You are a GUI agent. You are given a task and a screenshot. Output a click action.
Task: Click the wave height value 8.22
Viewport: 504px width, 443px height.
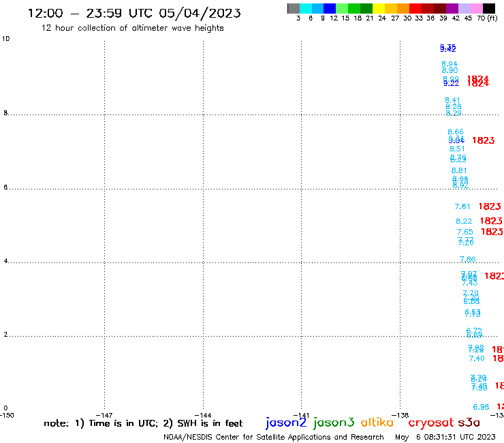(464, 221)
